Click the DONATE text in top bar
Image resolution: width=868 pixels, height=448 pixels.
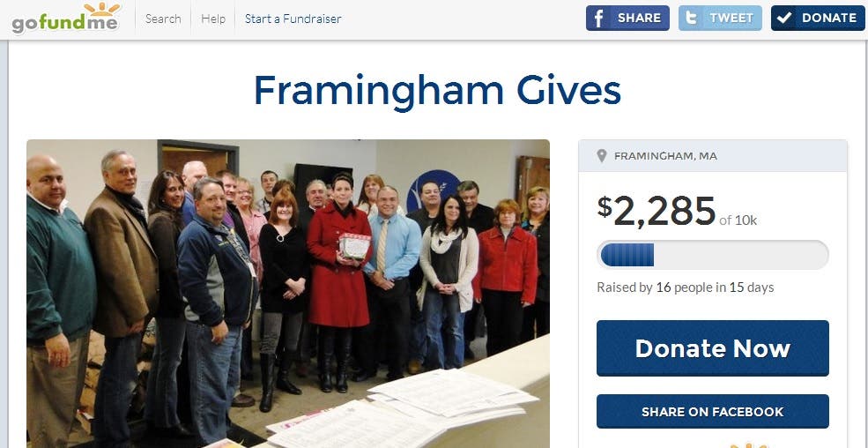pyautogui.click(x=829, y=18)
